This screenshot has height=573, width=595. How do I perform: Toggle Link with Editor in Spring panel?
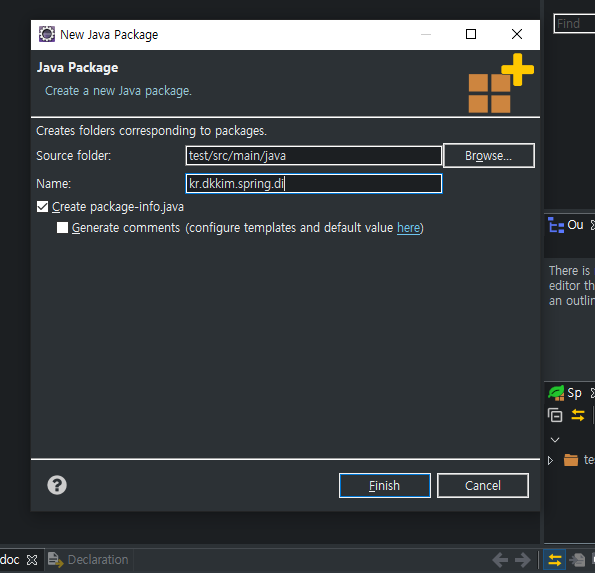click(x=578, y=415)
